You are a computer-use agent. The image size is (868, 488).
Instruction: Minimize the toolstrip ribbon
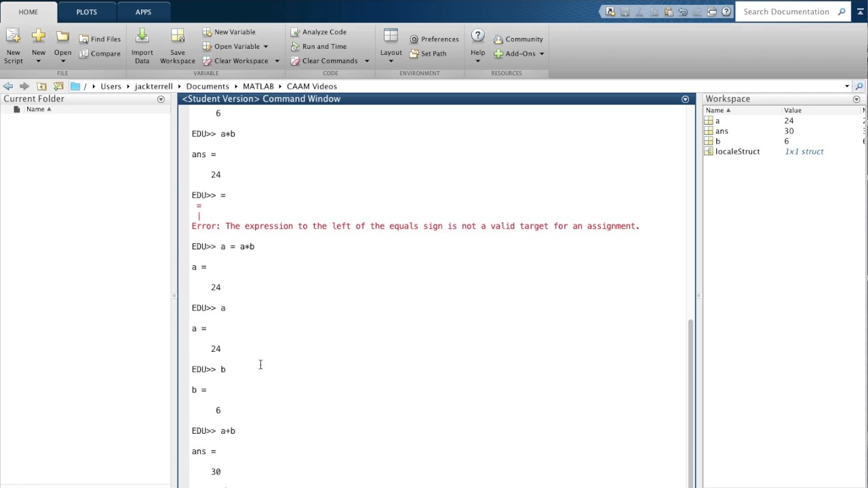click(x=861, y=12)
